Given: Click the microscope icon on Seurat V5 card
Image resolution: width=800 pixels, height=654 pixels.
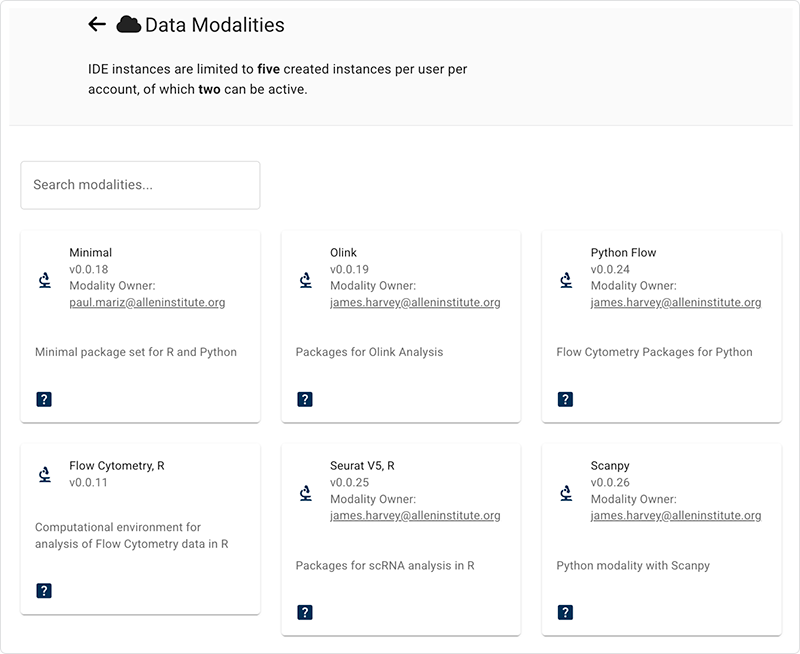Looking at the screenshot, I should 306,493.
